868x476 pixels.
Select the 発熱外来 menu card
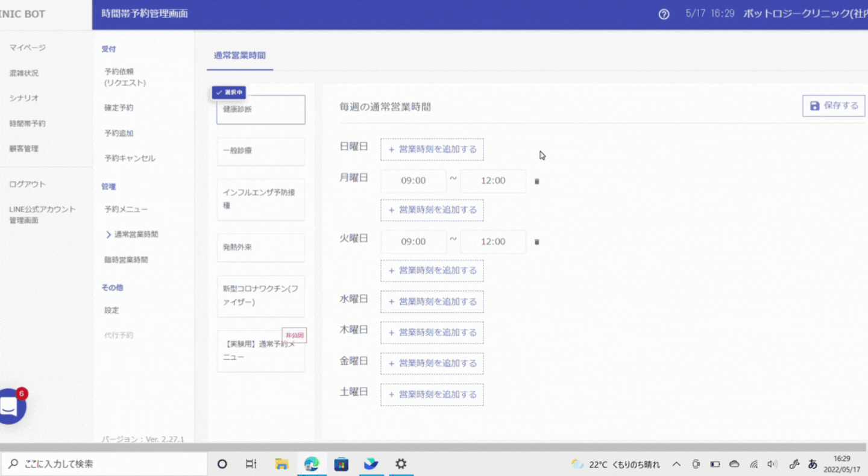point(260,248)
